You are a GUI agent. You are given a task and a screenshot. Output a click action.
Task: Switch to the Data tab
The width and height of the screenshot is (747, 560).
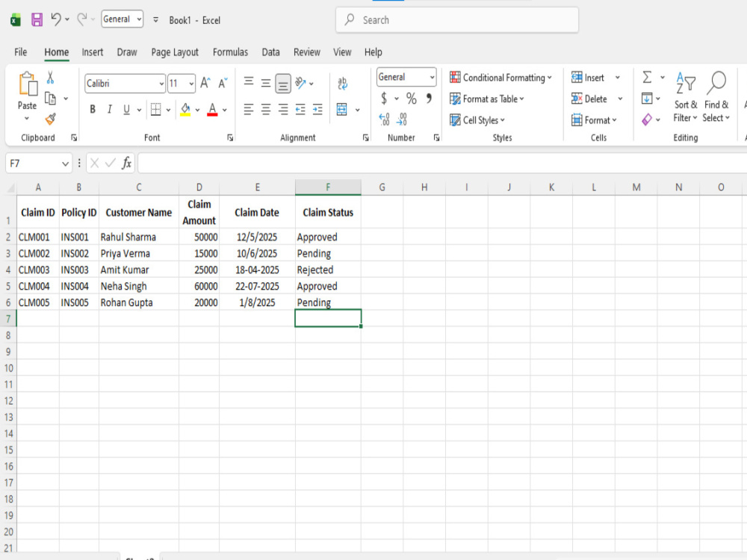270,52
